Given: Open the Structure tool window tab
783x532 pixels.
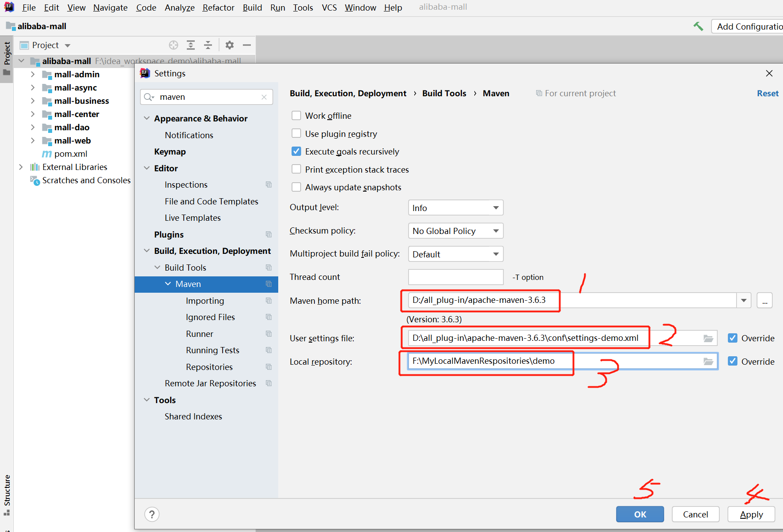Looking at the screenshot, I should pyautogui.click(x=7, y=494).
